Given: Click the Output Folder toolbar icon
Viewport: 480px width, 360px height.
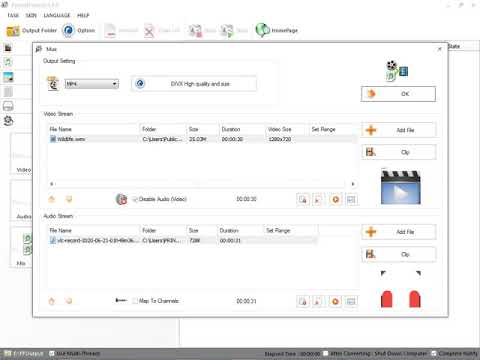Looking at the screenshot, I should tap(13, 31).
